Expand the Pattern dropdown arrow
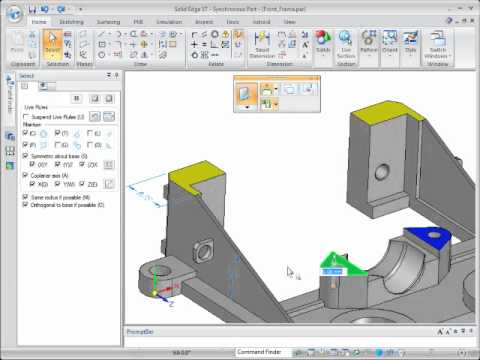The width and height of the screenshot is (480, 360). [368, 55]
